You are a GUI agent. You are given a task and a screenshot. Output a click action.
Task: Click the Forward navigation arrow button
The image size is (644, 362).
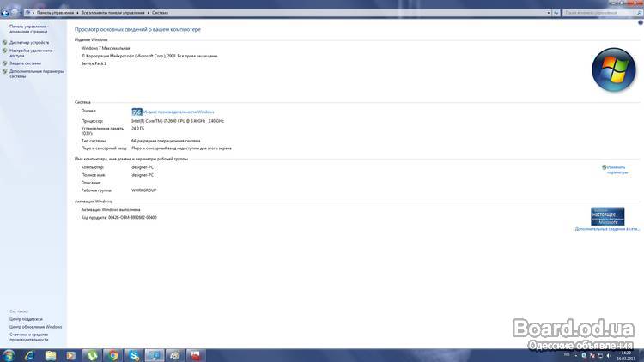tap(14, 13)
